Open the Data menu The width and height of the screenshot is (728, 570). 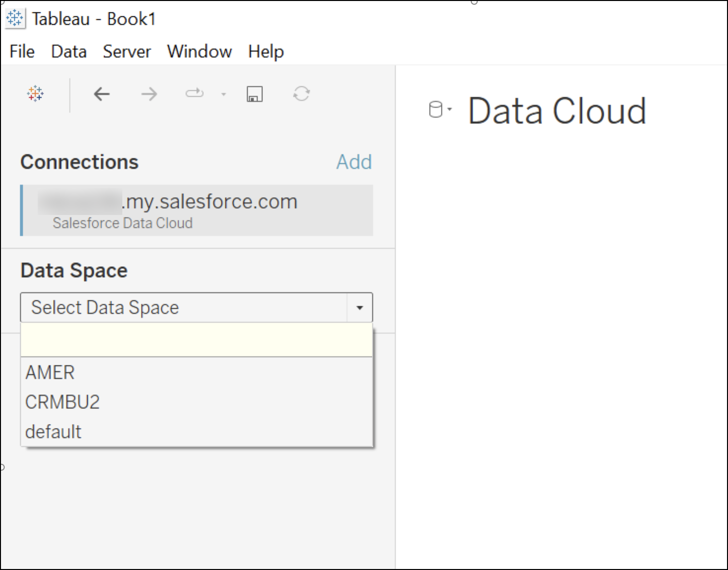pos(69,51)
